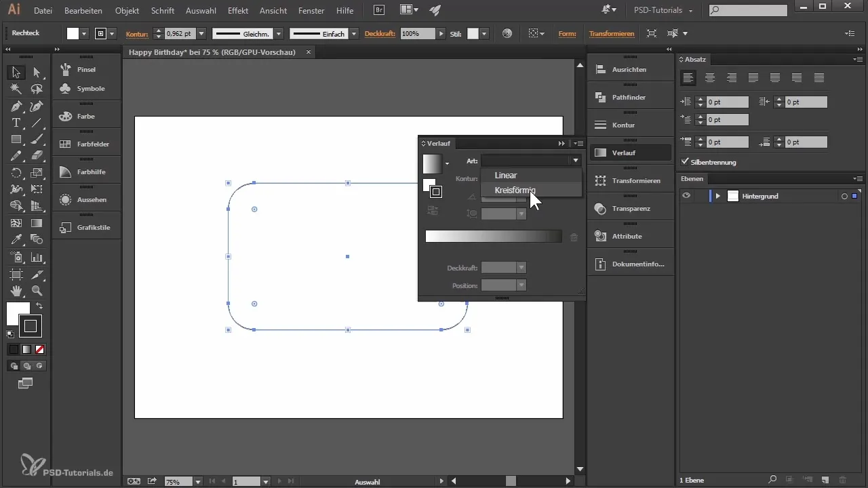The image size is (868, 488).
Task: Open the Datei menu
Action: pyautogui.click(x=43, y=11)
